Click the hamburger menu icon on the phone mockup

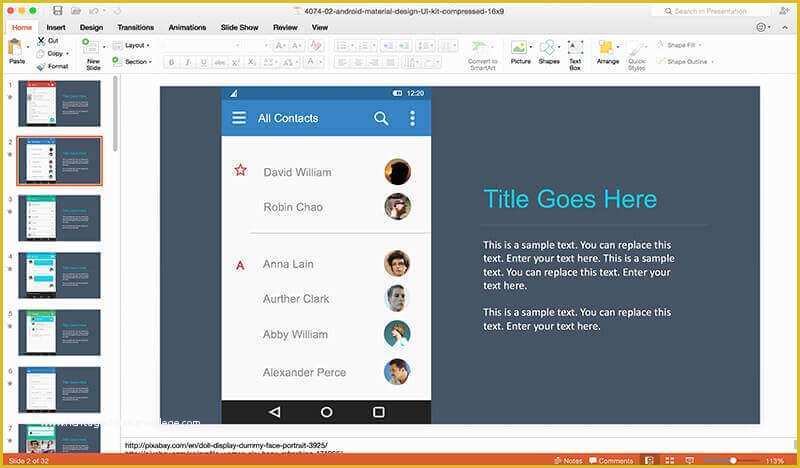point(239,118)
